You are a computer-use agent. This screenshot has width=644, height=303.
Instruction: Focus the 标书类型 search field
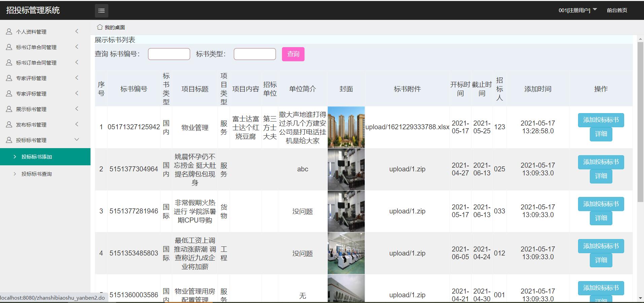point(255,54)
